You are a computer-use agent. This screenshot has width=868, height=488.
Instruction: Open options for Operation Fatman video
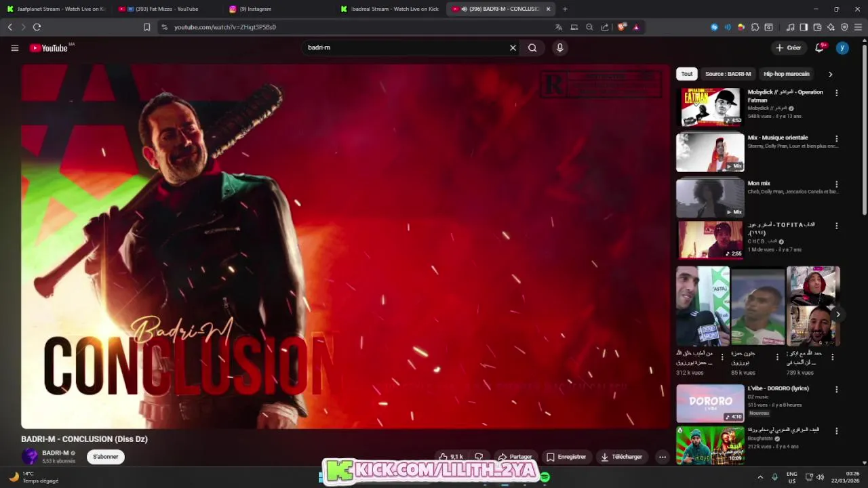point(836,93)
